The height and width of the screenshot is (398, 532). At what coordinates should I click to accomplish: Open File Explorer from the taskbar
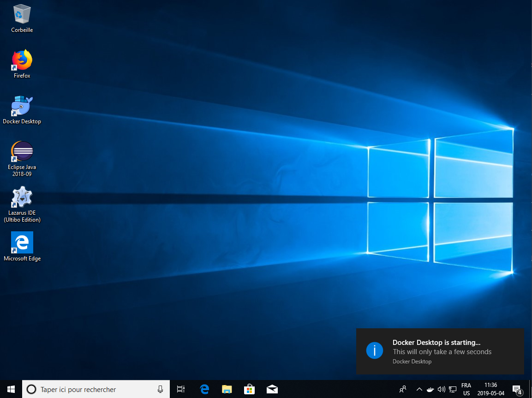click(x=227, y=389)
